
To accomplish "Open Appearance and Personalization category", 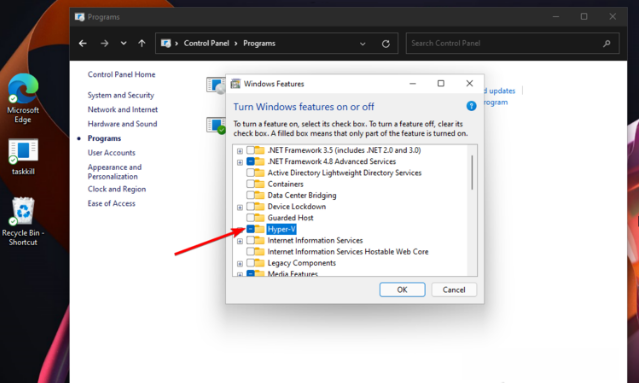I will tap(115, 172).
